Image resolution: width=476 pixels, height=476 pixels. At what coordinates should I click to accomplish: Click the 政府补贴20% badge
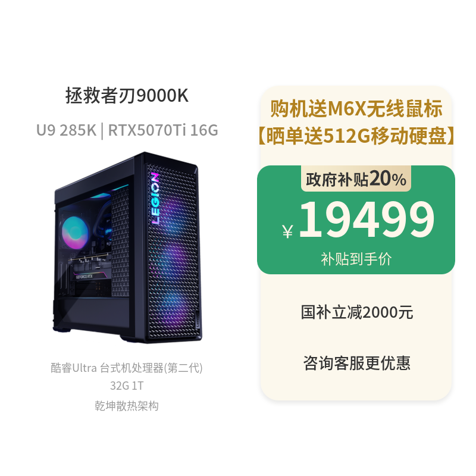[356, 178]
